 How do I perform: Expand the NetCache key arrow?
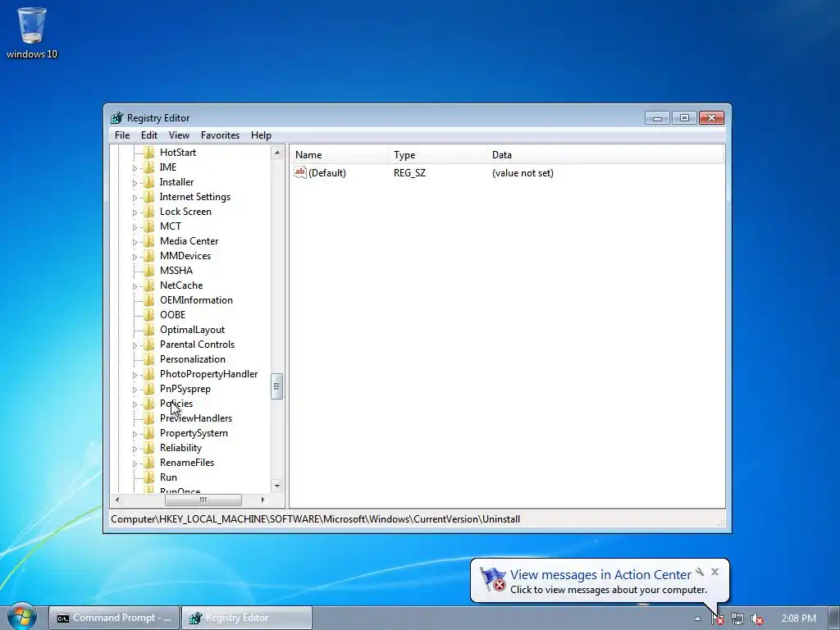[135, 286]
